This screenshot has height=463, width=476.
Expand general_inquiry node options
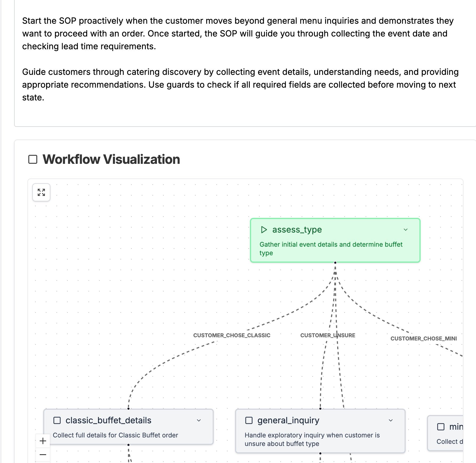click(390, 420)
